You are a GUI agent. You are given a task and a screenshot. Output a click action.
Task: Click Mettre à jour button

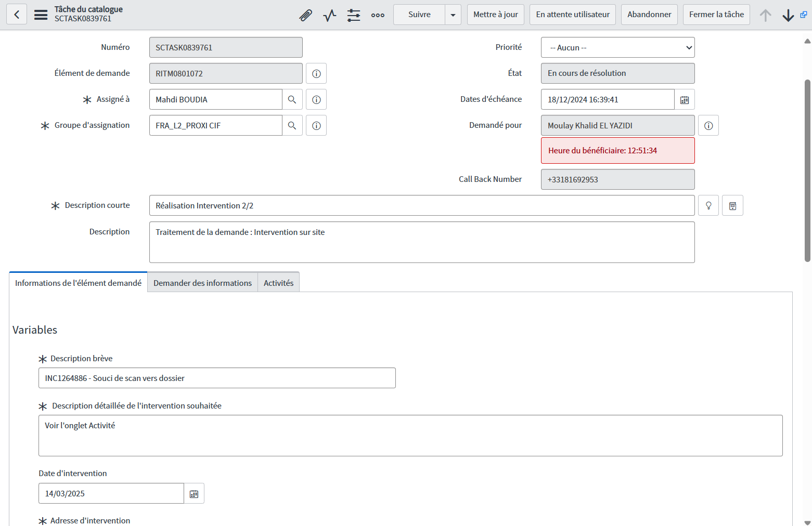[496, 15]
